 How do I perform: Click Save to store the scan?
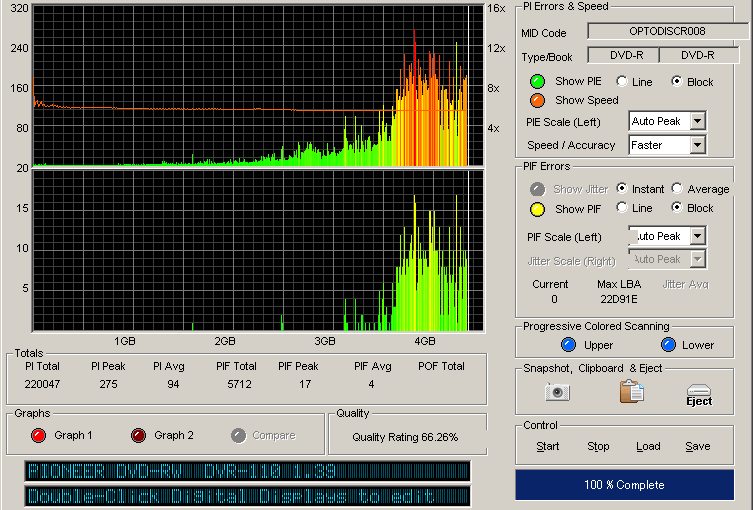click(x=698, y=446)
